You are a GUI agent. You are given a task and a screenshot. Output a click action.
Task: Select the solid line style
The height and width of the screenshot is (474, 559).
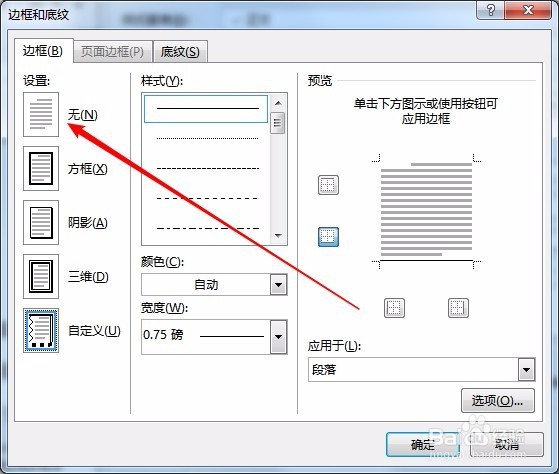pos(206,109)
